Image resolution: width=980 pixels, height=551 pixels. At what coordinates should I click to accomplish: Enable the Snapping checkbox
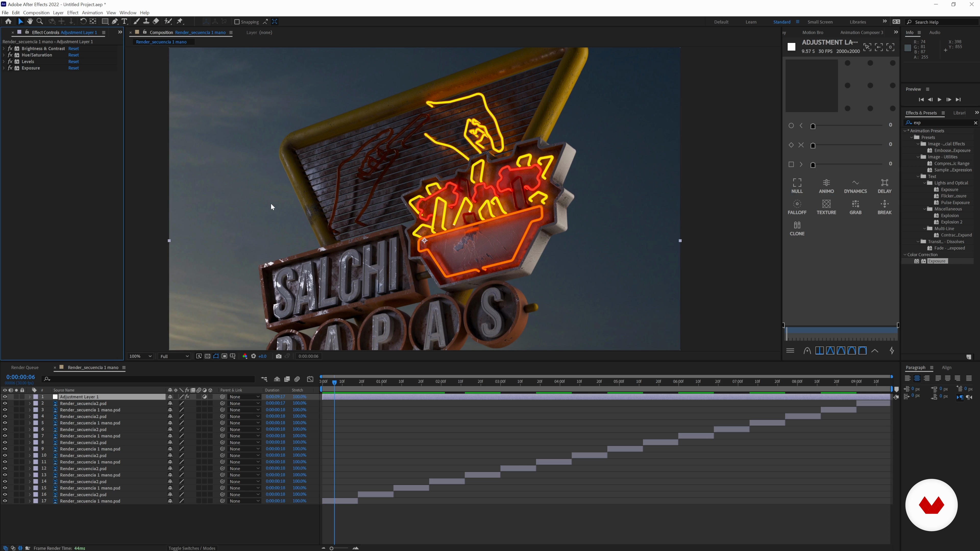point(237,22)
